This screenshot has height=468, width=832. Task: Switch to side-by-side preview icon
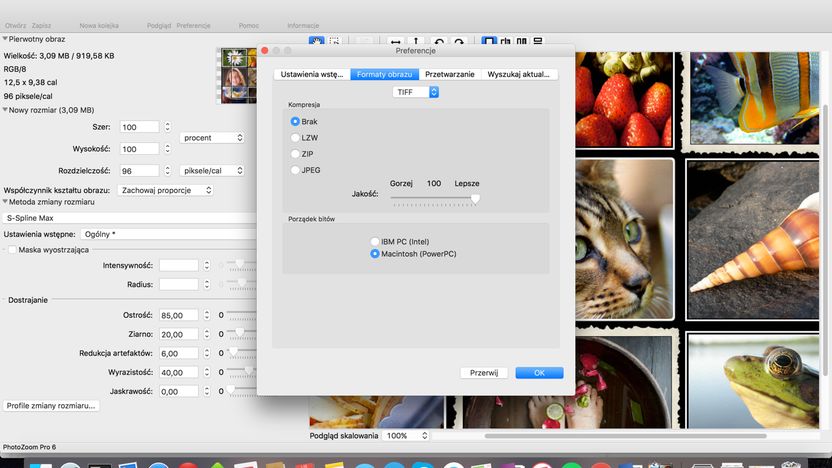pos(522,41)
